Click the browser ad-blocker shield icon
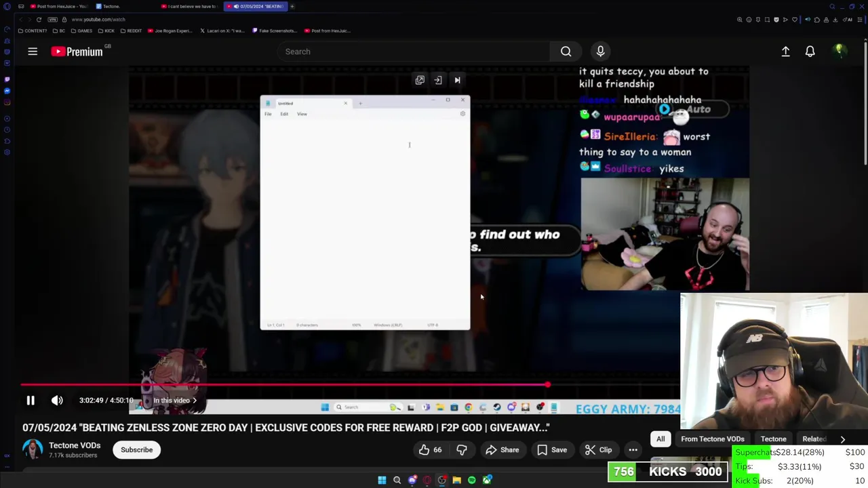 (x=776, y=20)
